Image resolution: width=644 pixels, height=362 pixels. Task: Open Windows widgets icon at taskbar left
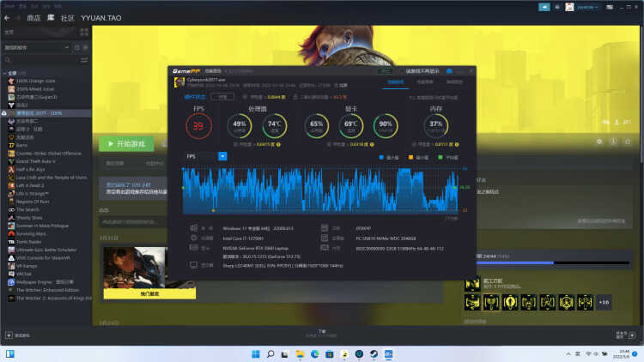(9, 353)
